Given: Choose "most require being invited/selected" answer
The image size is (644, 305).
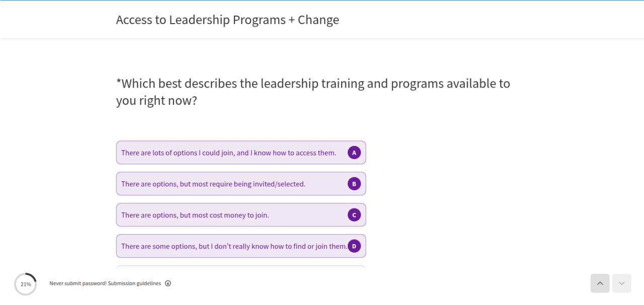Looking at the screenshot, I should [x=213, y=184].
